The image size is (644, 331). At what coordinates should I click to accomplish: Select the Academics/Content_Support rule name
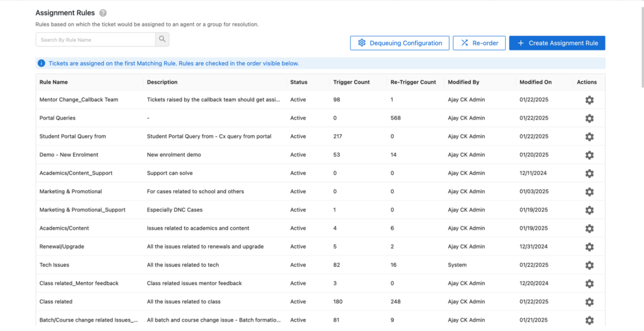76,173
